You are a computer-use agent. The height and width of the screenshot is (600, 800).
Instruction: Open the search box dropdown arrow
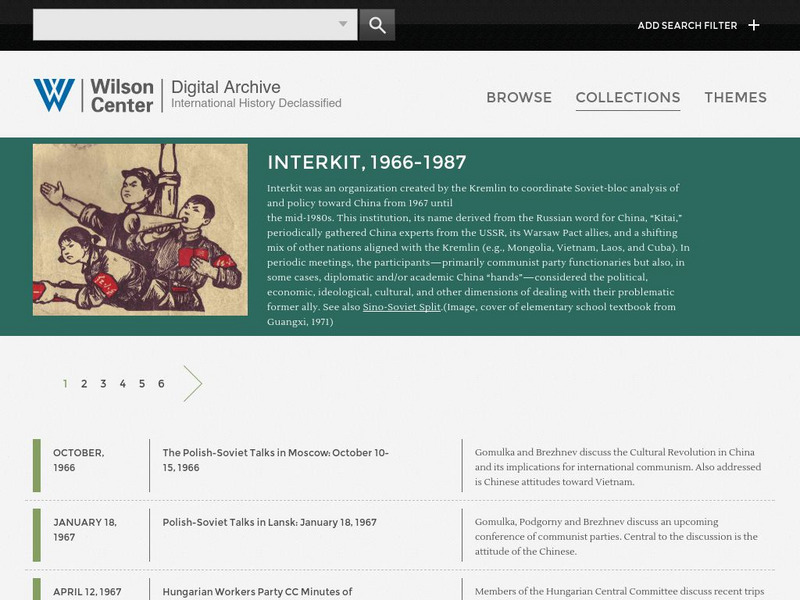pyautogui.click(x=343, y=23)
